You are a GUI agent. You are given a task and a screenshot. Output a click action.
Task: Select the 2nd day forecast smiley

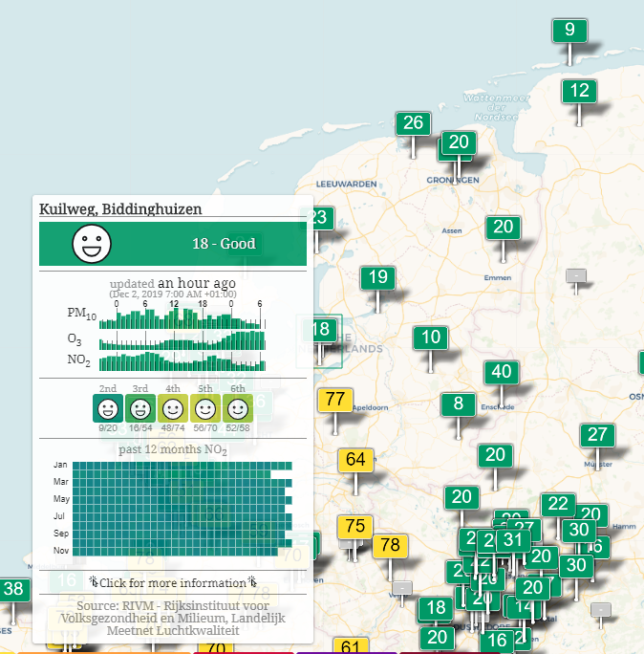108,409
